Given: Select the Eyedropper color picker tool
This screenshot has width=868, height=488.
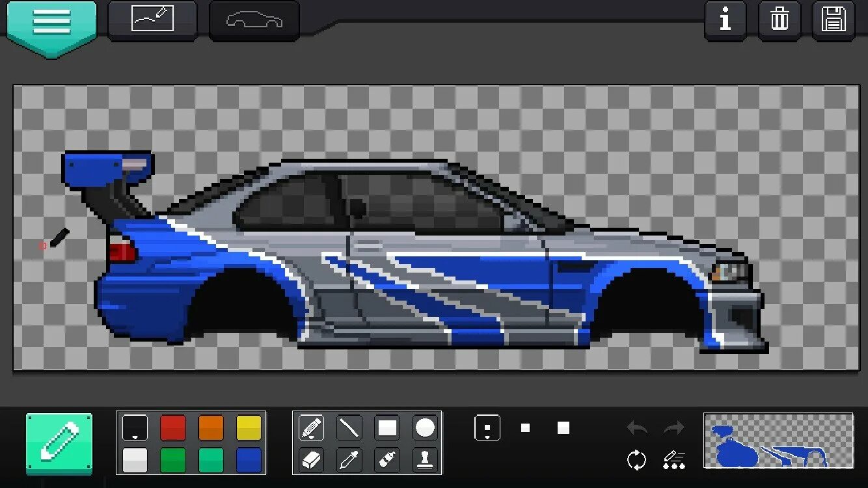Looking at the screenshot, I should [x=349, y=460].
